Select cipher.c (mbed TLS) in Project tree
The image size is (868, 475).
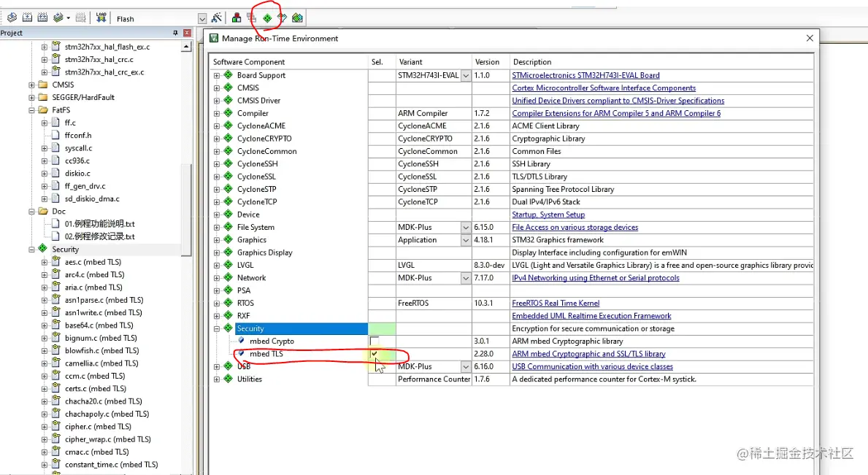[x=97, y=426]
